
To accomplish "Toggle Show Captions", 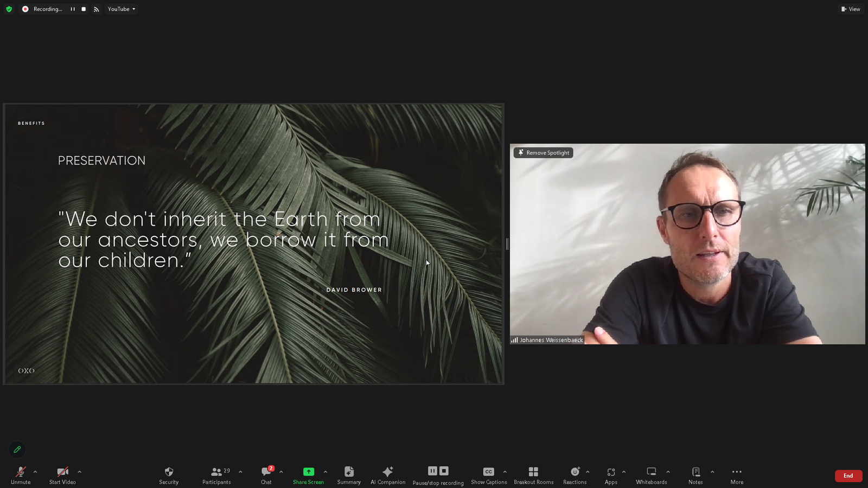I will (488, 475).
